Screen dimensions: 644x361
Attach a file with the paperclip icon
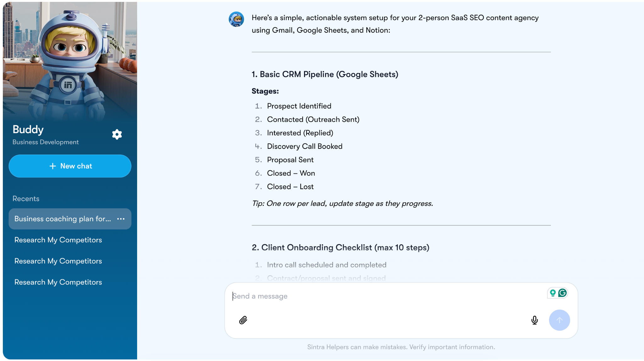pyautogui.click(x=243, y=320)
